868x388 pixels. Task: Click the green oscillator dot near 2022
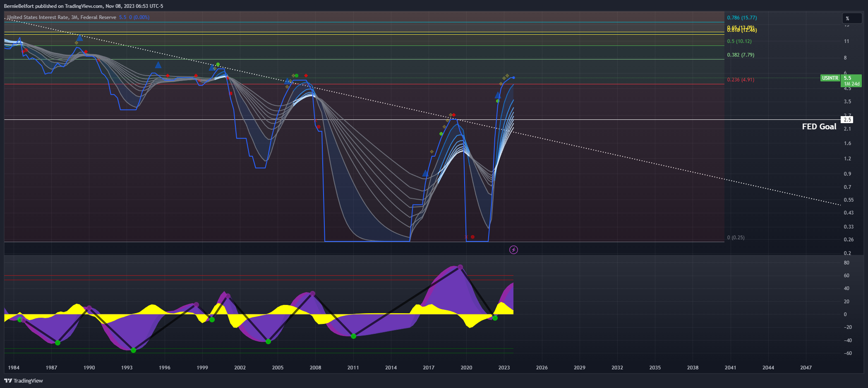coord(495,318)
